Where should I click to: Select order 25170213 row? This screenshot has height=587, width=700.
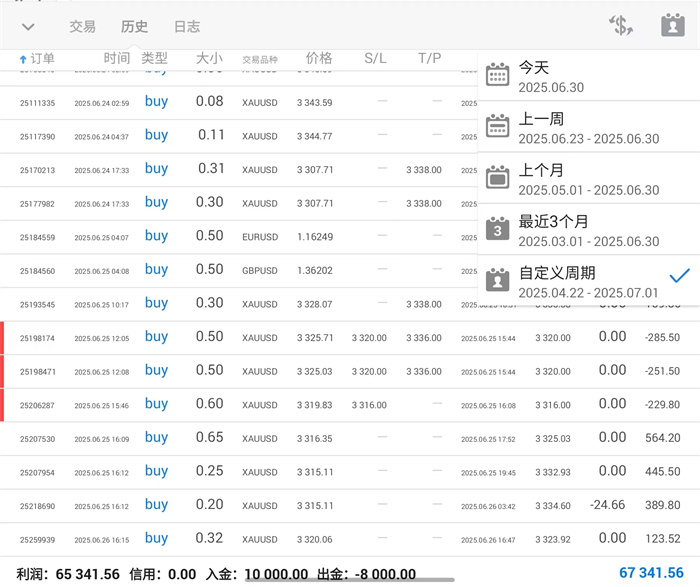point(239,170)
